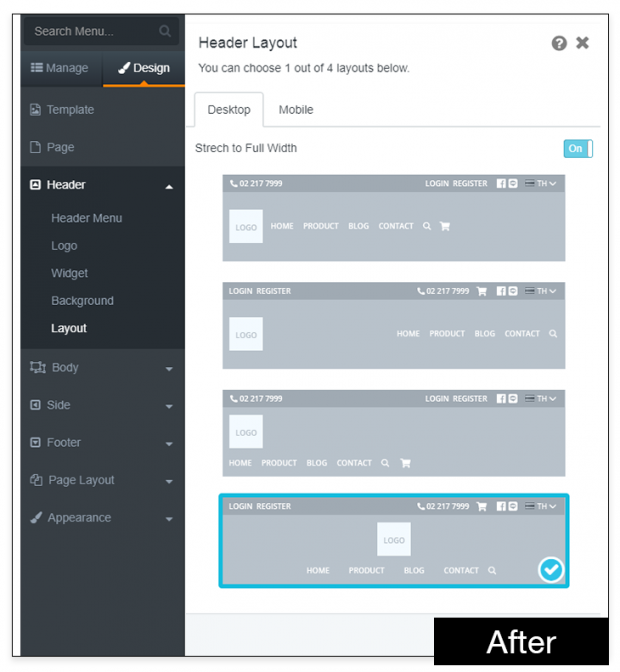Open the Background submenu item

pyautogui.click(x=82, y=301)
